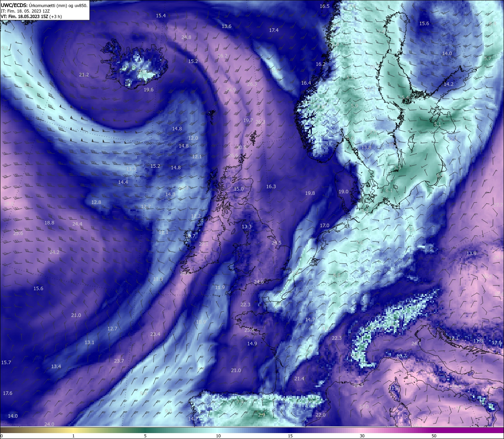The image size is (504, 439).
Task: Select the 12.8 value label
Action: (96, 202)
